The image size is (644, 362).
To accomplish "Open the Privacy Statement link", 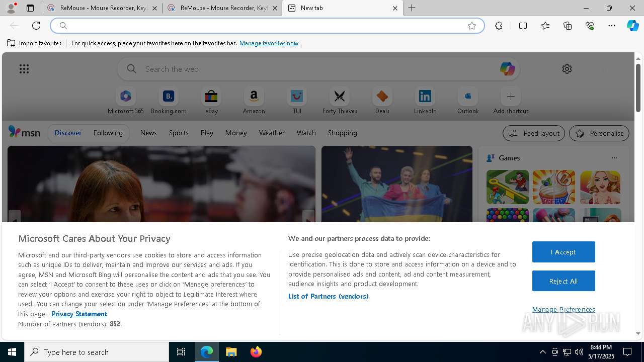I will click(x=79, y=314).
